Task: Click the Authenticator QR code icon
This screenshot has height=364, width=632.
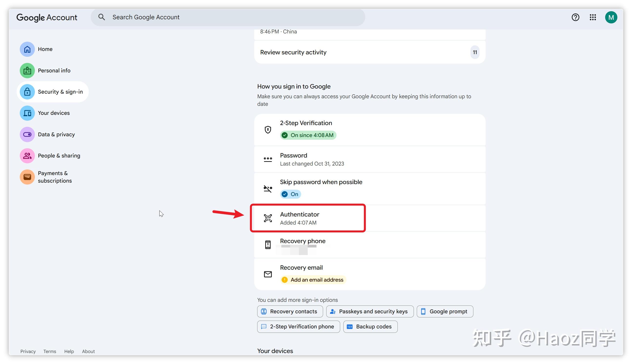Action: point(268,218)
